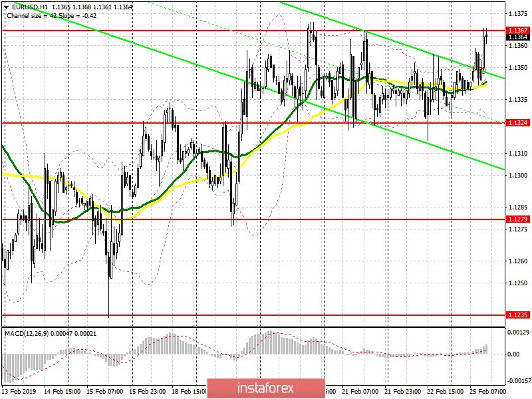Screen dimensions: 532x399
Task: Select the red 1.1279 level price label
Action: [518, 219]
